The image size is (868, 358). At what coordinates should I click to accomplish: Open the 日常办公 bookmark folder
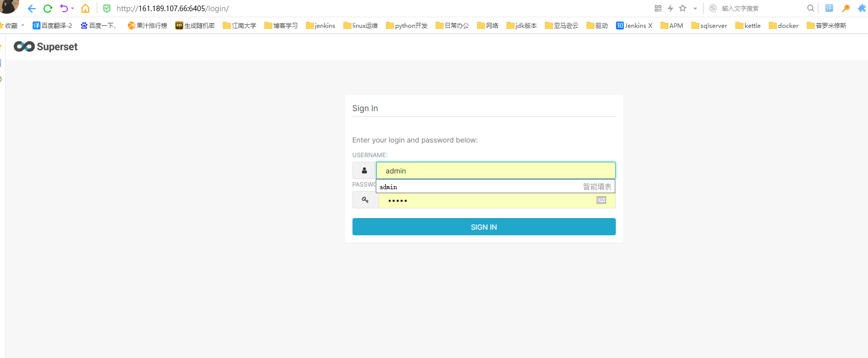[x=452, y=25]
